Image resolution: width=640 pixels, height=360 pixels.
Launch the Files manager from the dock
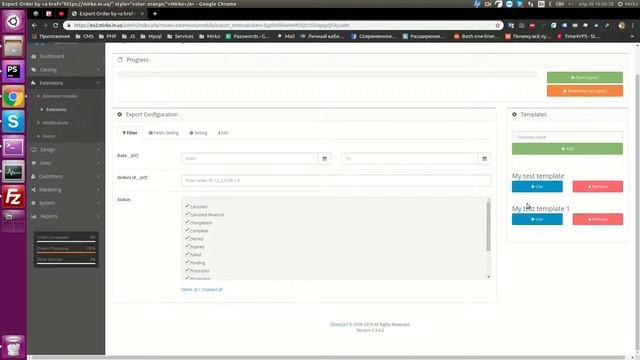(13, 46)
